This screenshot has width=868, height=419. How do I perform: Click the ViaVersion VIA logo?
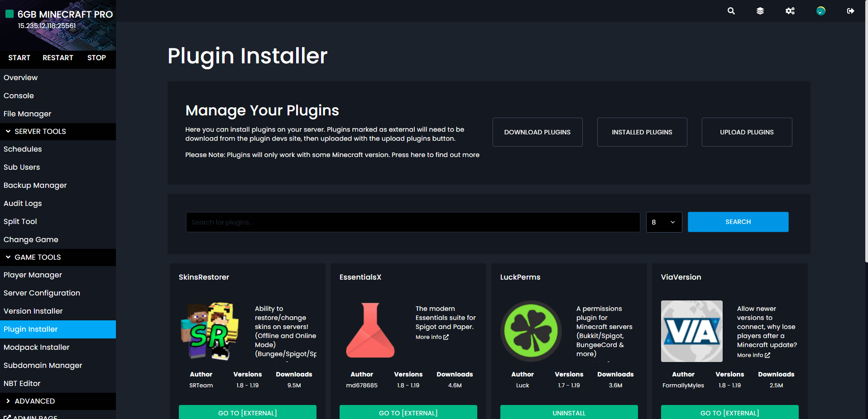(x=692, y=331)
